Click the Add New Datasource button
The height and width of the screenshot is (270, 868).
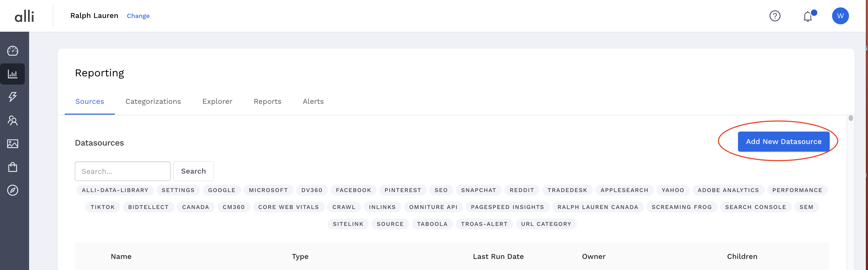pyautogui.click(x=783, y=141)
